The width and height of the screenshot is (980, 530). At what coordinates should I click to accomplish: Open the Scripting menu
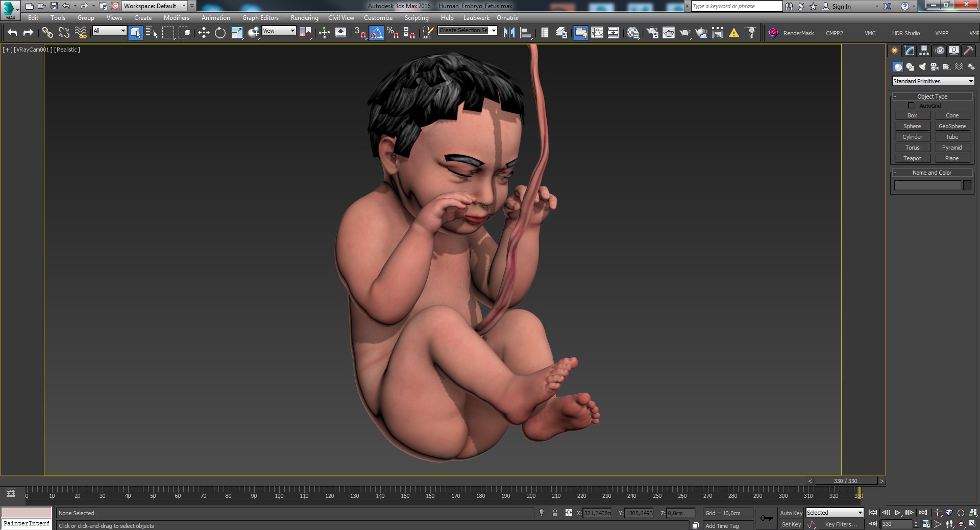416,18
